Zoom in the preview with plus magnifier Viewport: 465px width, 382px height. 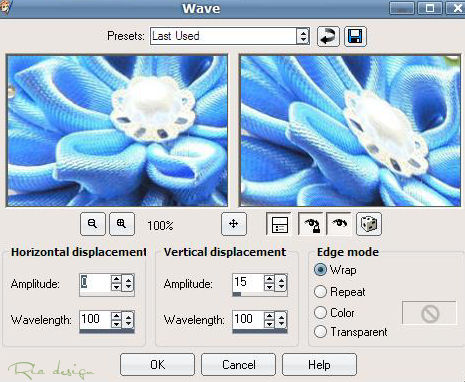pyautogui.click(x=122, y=224)
